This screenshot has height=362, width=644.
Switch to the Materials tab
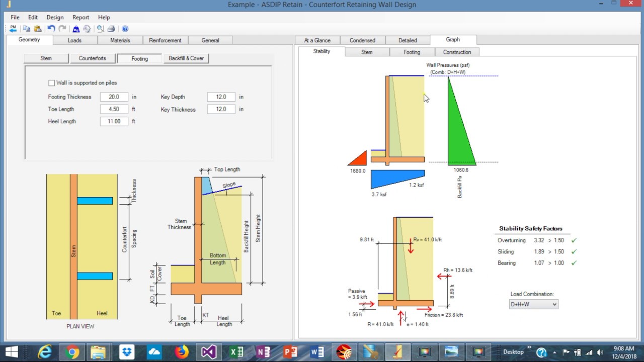coord(120,40)
